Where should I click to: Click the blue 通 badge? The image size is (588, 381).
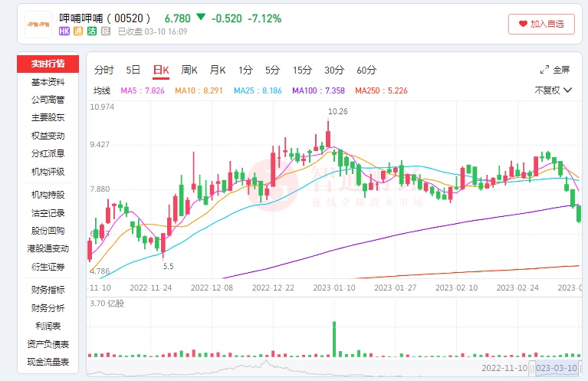[80, 31]
